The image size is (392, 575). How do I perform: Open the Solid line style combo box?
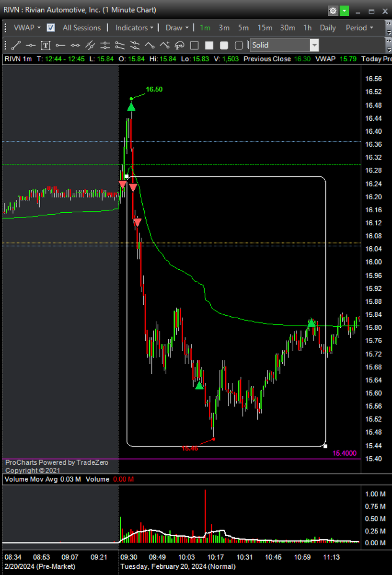285,46
